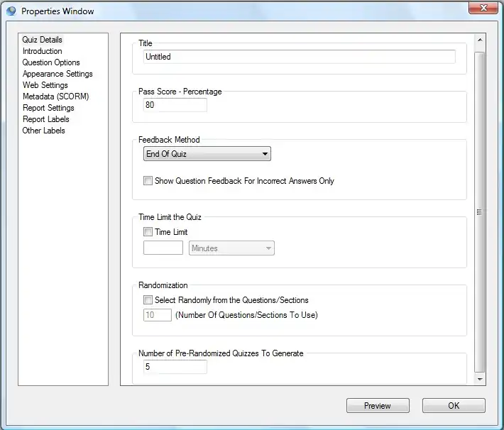Enable Select Randomly from the Questions/Sections

tap(148, 300)
